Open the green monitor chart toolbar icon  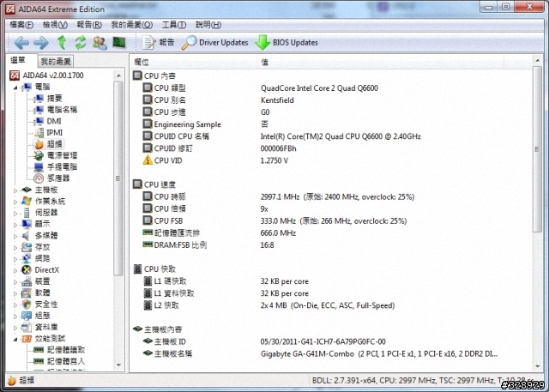coord(119,43)
